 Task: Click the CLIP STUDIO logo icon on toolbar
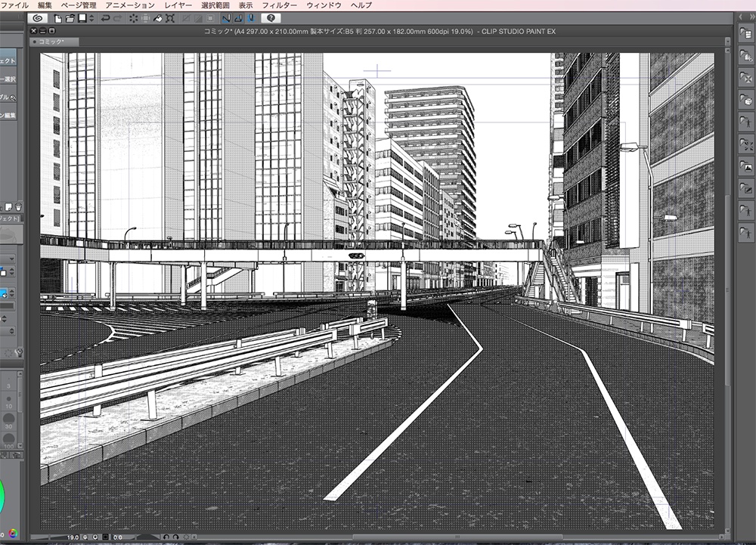pos(38,19)
